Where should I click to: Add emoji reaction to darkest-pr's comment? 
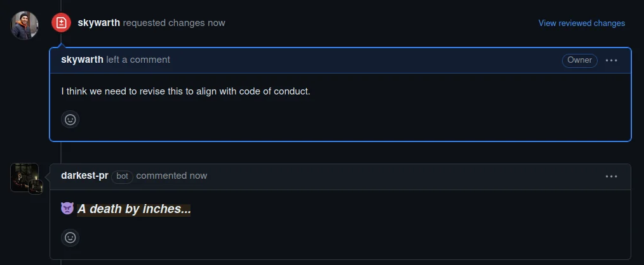(70, 238)
